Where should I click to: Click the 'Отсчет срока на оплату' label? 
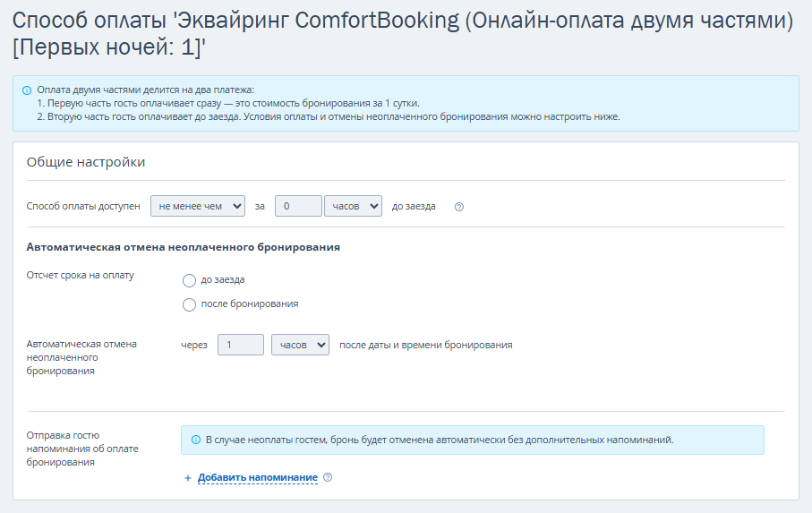[81, 275]
